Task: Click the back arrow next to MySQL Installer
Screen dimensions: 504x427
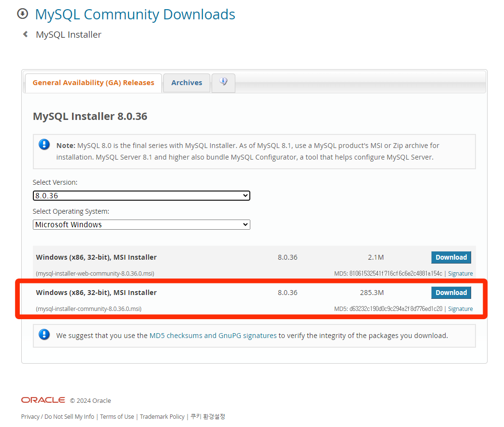Action: [x=26, y=34]
